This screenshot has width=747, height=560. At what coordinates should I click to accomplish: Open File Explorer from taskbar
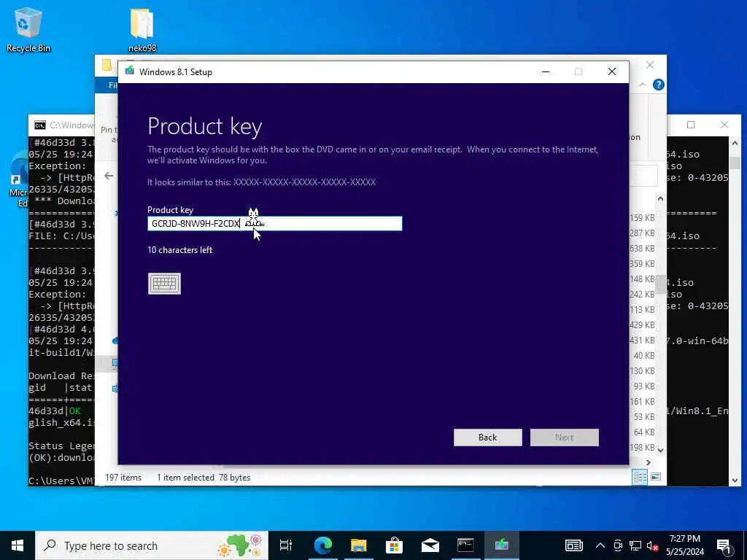pyautogui.click(x=358, y=545)
